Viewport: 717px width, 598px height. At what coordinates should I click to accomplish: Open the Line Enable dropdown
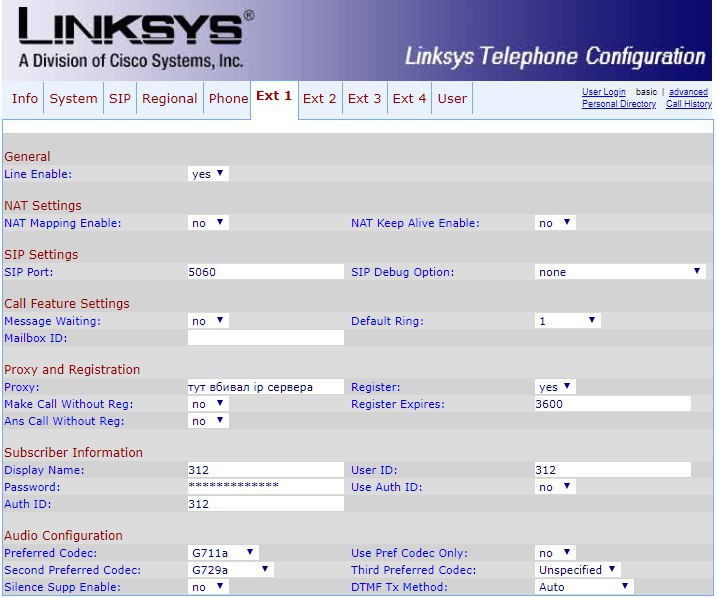click(x=208, y=174)
